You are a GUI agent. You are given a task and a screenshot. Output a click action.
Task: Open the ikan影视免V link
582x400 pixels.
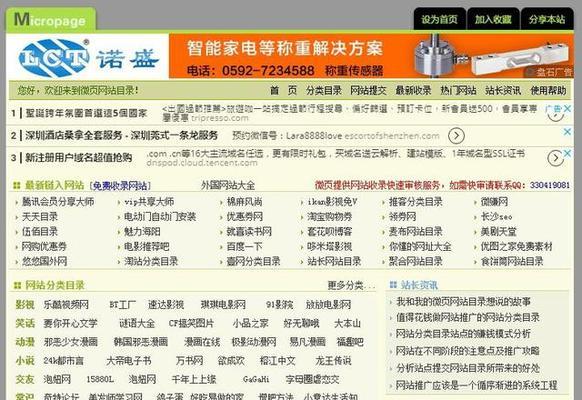(x=332, y=202)
